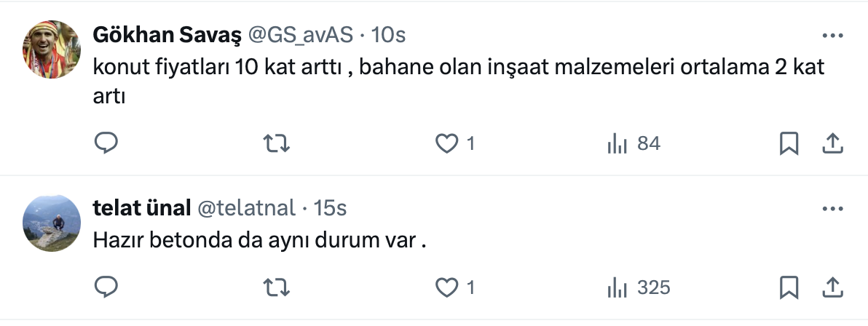Image resolution: width=868 pixels, height=326 pixels.
Task: Open telat ünal display name link
Action: click(x=141, y=208)
